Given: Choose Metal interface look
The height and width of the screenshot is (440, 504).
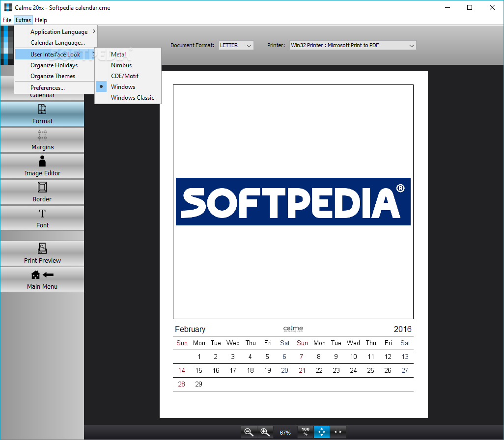Looking at the screenshot, I should tap(128, 55).
